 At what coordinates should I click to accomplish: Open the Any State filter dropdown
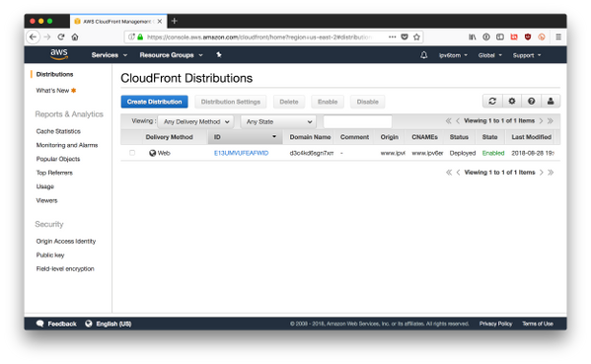[x=278, y=121]
